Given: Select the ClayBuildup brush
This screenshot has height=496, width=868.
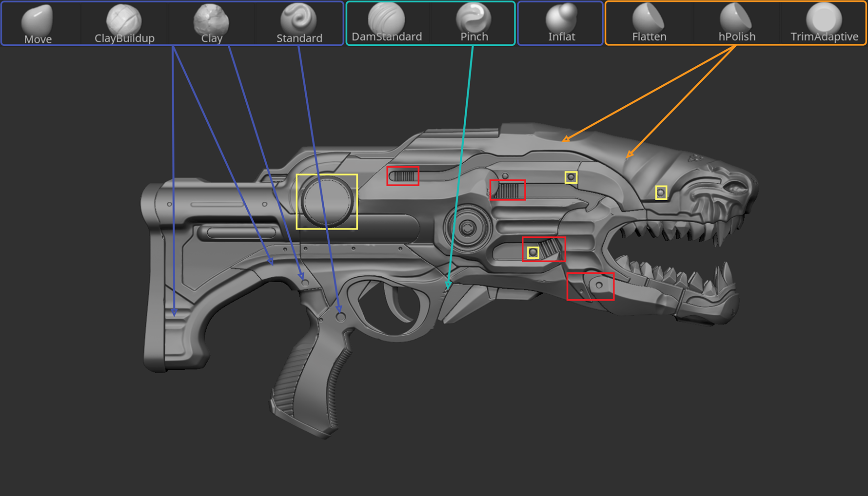Looking at the screenshot, I should tap(124, 23).
